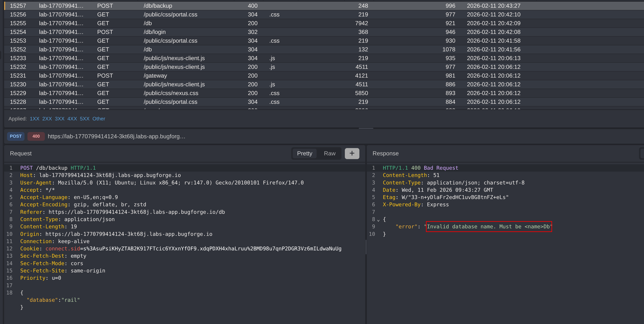The width and height of the screenshot is (644, 324).
Task: Click the 400 status badge
Action: pos(36,136)
